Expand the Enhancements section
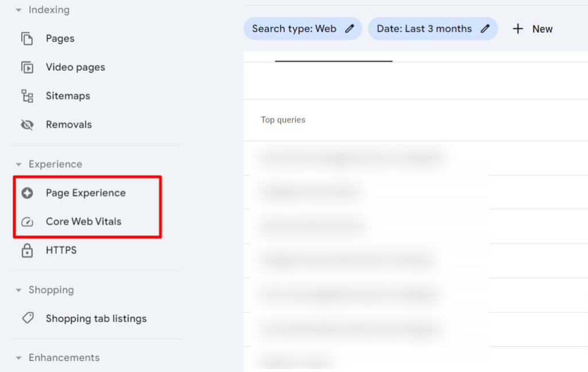The height and width of the screenshot is (372, 588). pos(18,357)
